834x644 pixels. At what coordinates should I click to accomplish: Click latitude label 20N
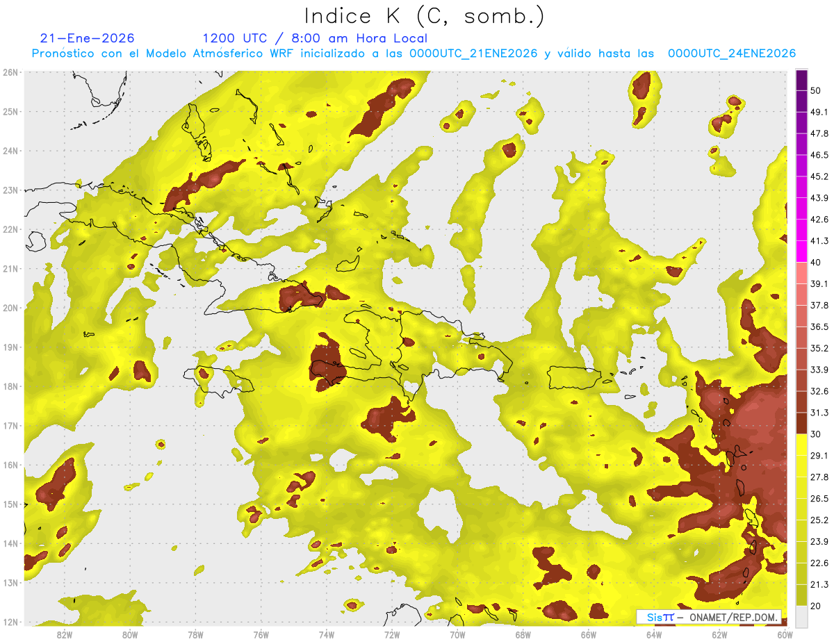point(10,308)
